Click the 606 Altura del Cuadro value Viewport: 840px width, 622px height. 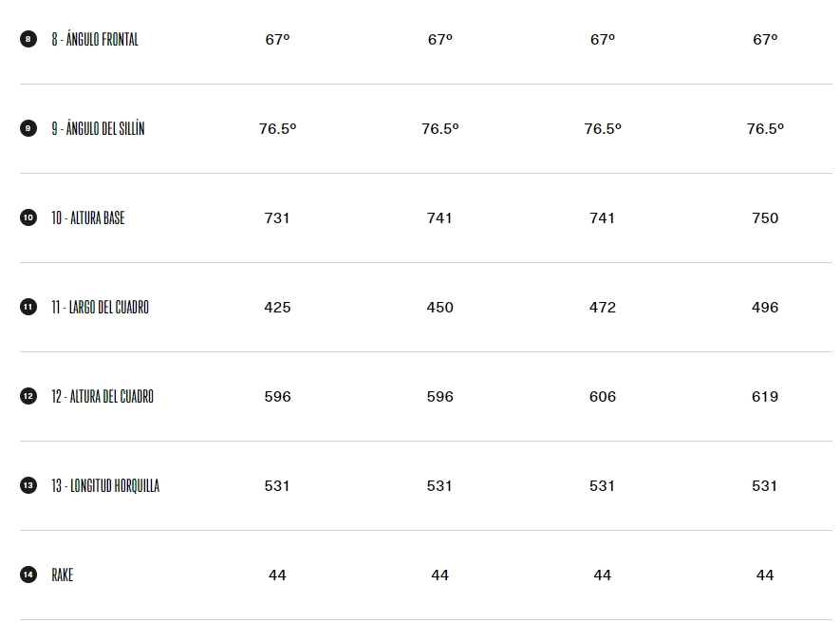[603, 397]
